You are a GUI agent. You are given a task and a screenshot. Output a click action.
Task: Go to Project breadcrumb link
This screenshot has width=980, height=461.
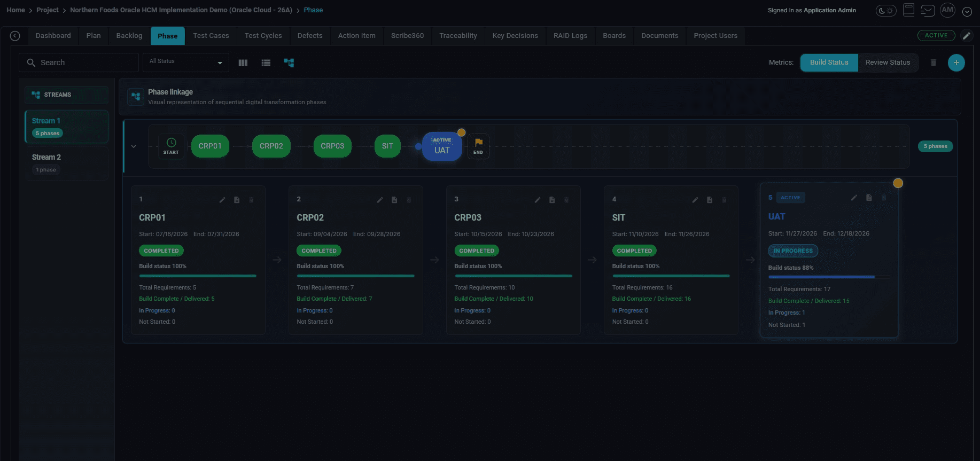pos(48,10)
